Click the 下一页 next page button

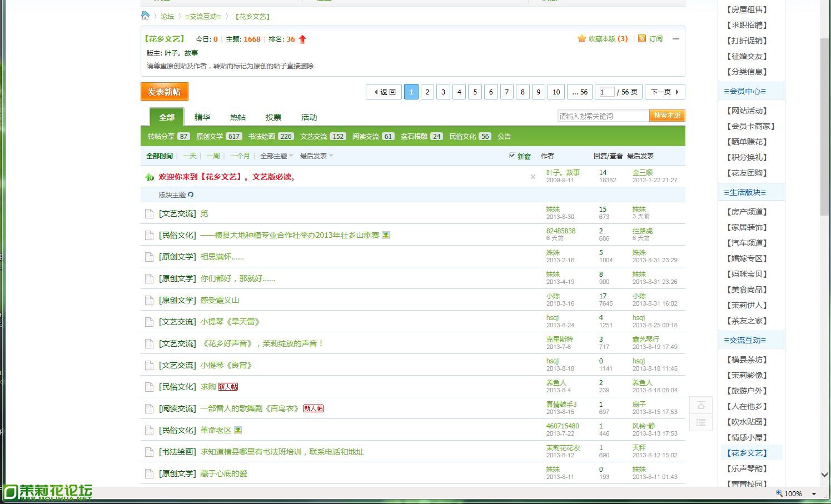click(x=665, y=92)
